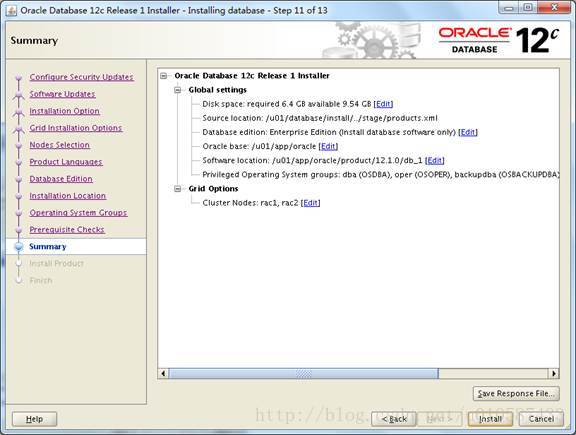The image size is (576, 435).
Task: Start installation with Install button
Action: (490, 419)
